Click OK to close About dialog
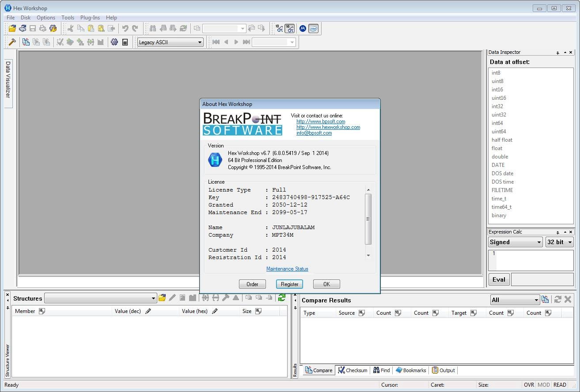 pyautogui.click(x=326, y=284)
